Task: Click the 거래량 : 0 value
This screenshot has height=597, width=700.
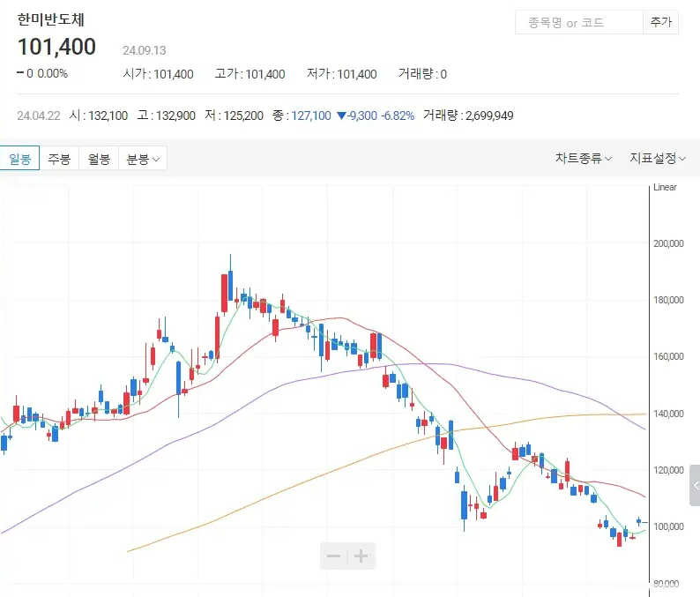Action: tap(422, 74)
